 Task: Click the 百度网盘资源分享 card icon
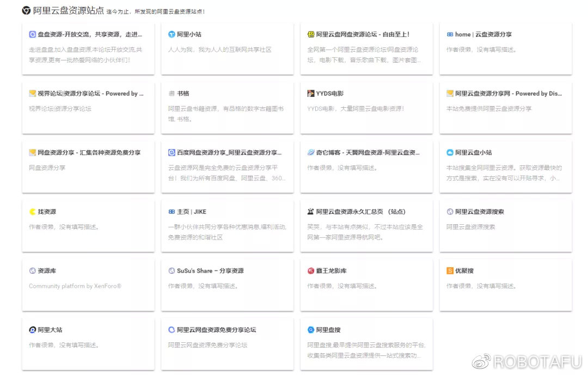click(x=171, y=152)
